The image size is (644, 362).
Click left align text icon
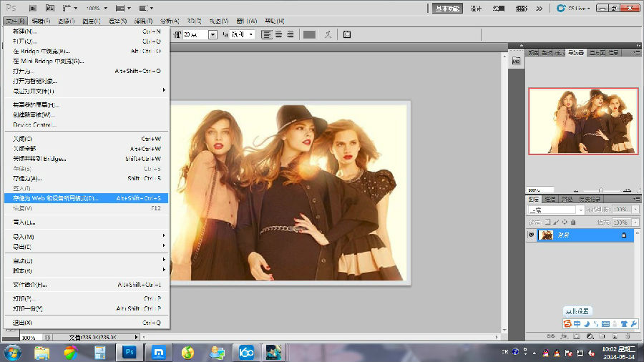pos(267,34)
